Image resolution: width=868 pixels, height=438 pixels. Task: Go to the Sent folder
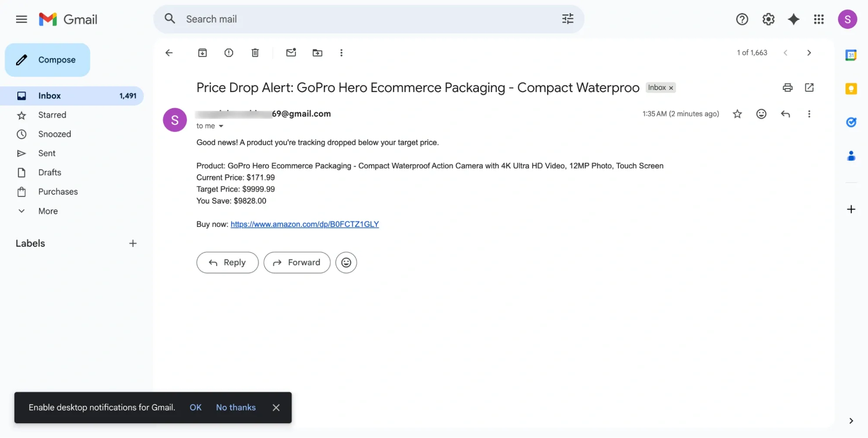pyautogui.click(x=46, y=153)
